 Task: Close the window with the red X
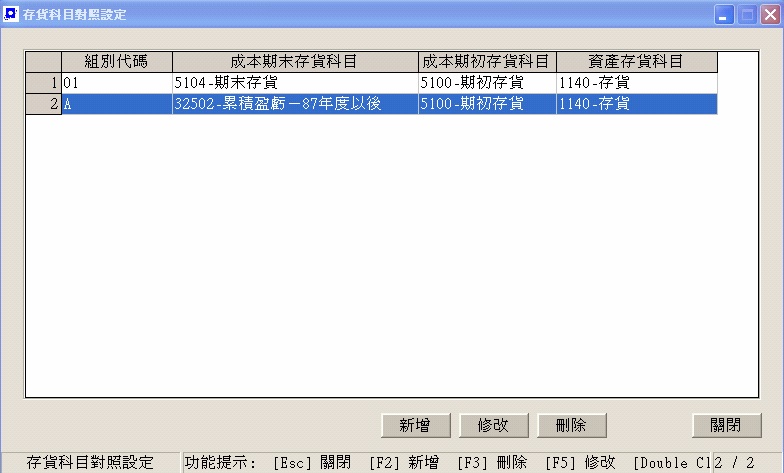pyautogui.click(x=770, y=14)
